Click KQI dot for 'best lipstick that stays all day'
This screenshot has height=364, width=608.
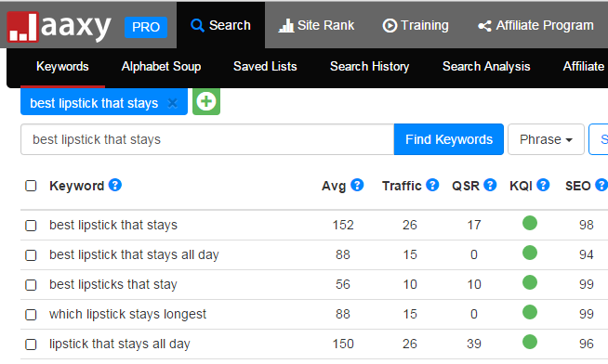coord(530,253)
